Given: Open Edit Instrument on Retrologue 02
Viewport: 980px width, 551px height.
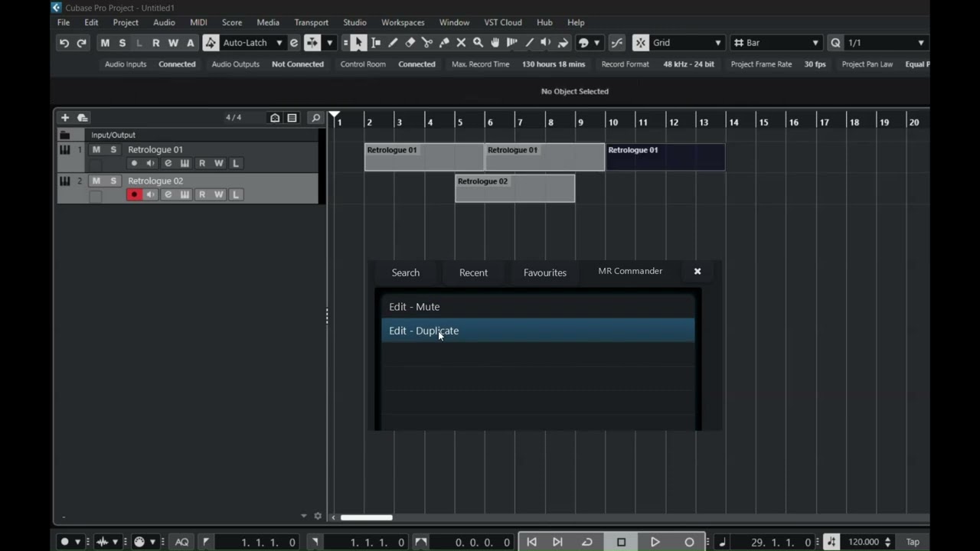Looking at the screenshot, I should (185, 194).
